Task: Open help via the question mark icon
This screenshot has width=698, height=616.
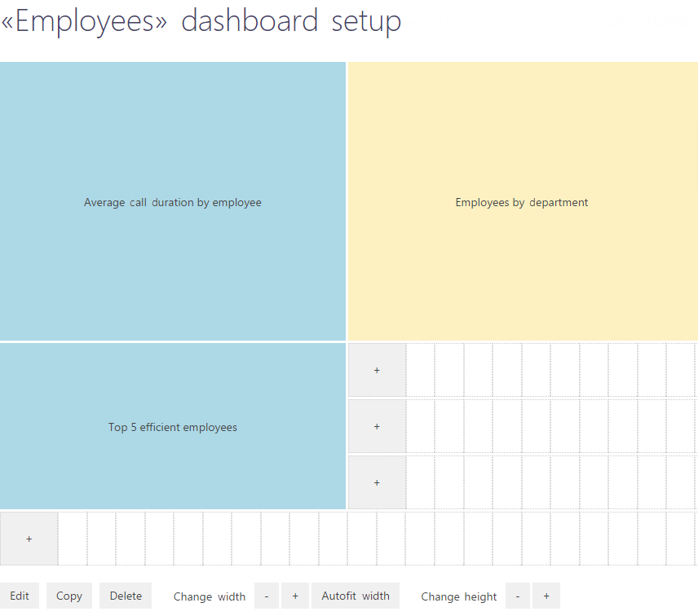Action: (x=580, y=19)
